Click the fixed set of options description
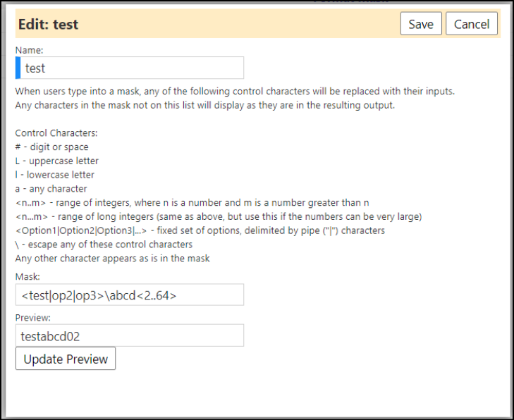514x420 pixels. pyautogui.click(x=200, y=230)
